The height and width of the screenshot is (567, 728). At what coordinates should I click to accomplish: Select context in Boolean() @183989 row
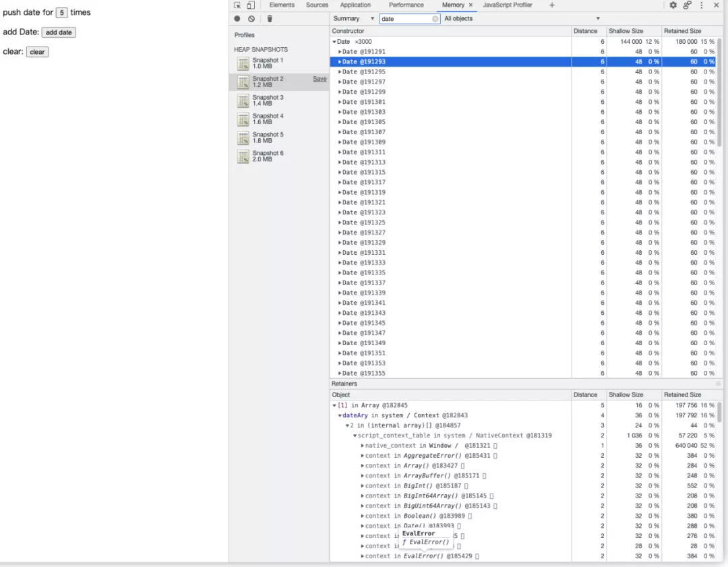(x=522, y=516)
